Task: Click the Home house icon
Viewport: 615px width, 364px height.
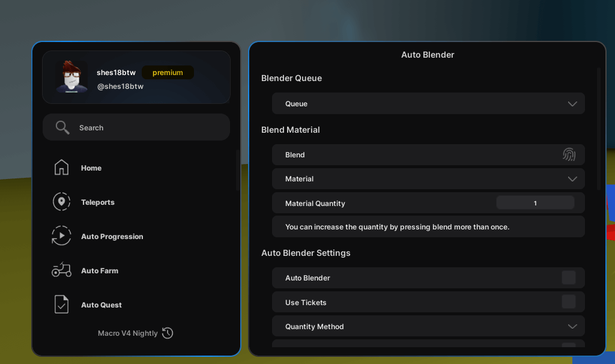Action: click(61, 168)
